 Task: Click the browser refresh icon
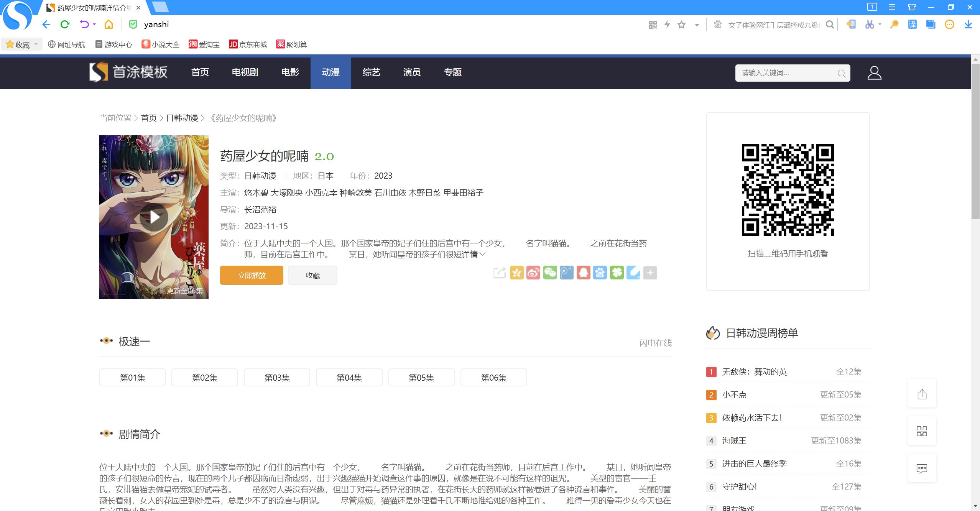[x=65, y=25]
